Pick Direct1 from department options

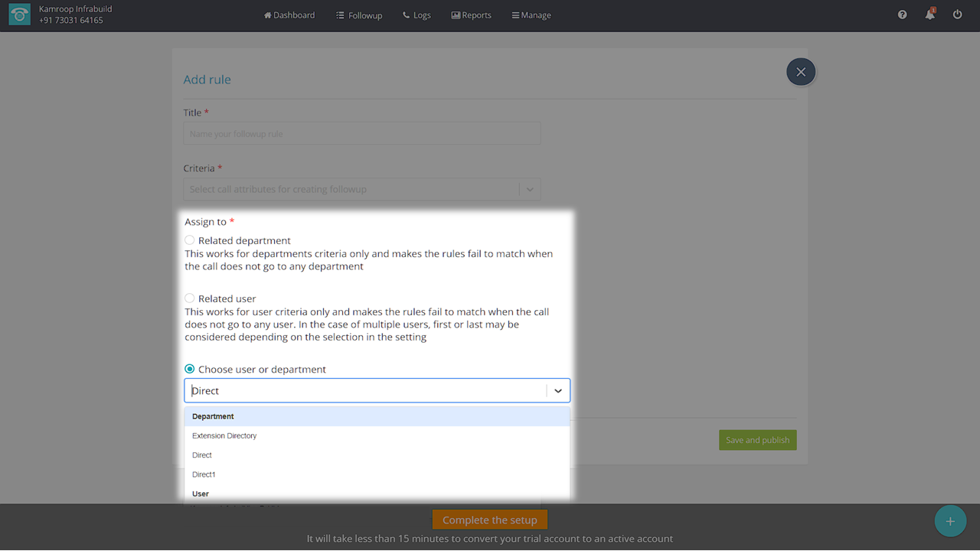(204, 474)
